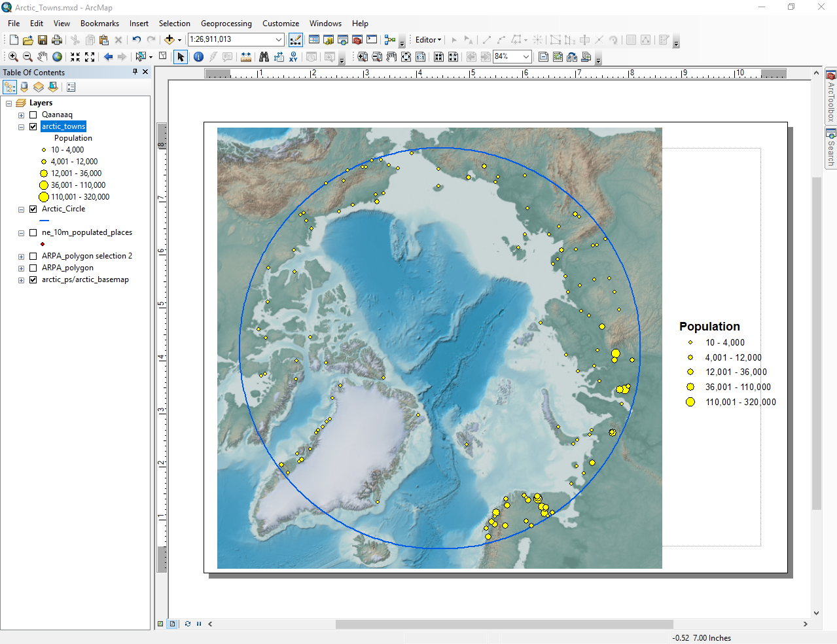Open the Find binoculars tool
The width and height of the screenshot is (837, 644).
pos(264,57)
